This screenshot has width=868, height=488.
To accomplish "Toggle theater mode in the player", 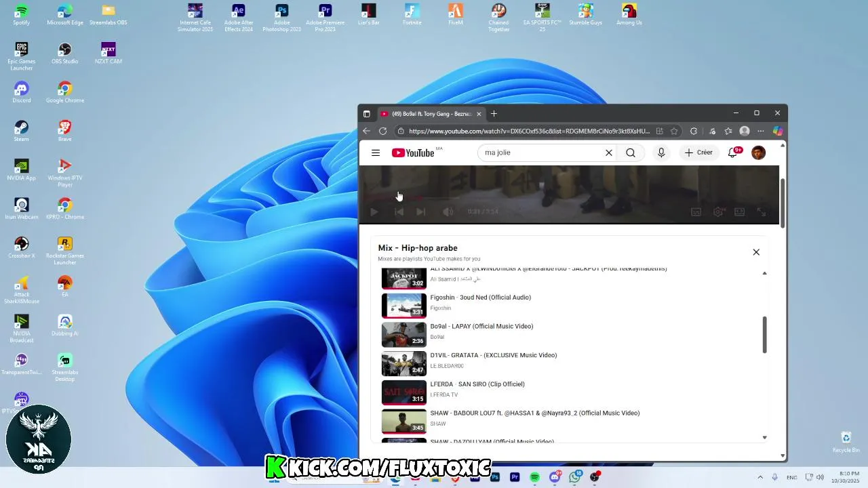I will click(x=739, y=212).
